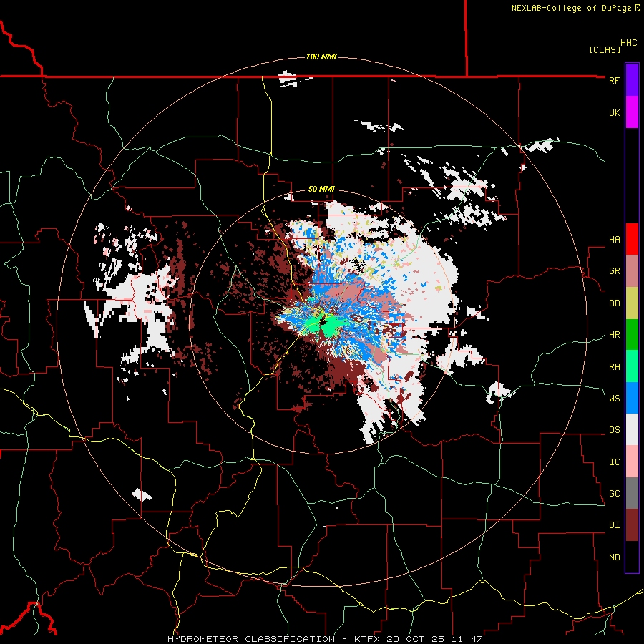Click the 20 OCT 25 date stamp
This screenshot has width=644, height=644.
click(417, 639)
